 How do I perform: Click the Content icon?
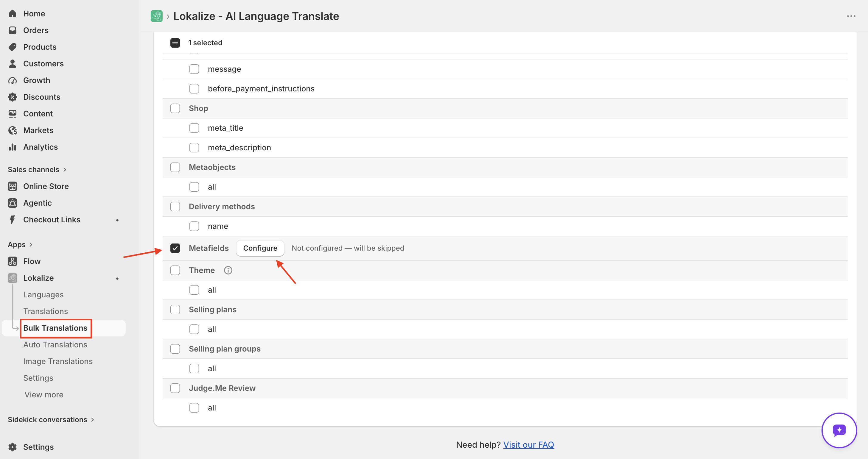(13, 113)
